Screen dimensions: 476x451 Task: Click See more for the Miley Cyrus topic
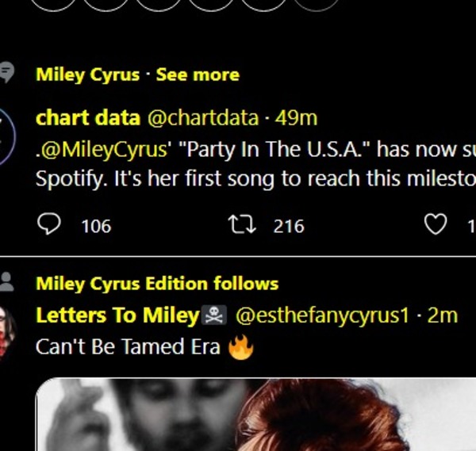pos(198,75)
